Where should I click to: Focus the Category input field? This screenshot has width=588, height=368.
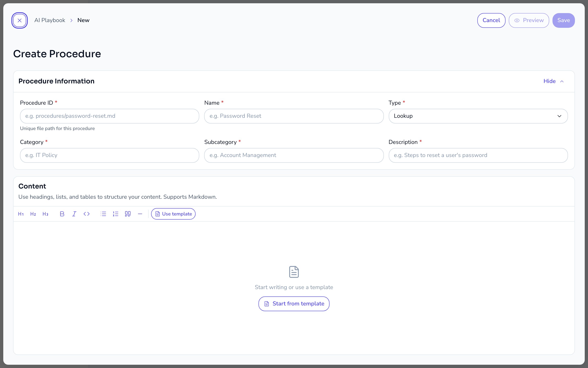110,155
